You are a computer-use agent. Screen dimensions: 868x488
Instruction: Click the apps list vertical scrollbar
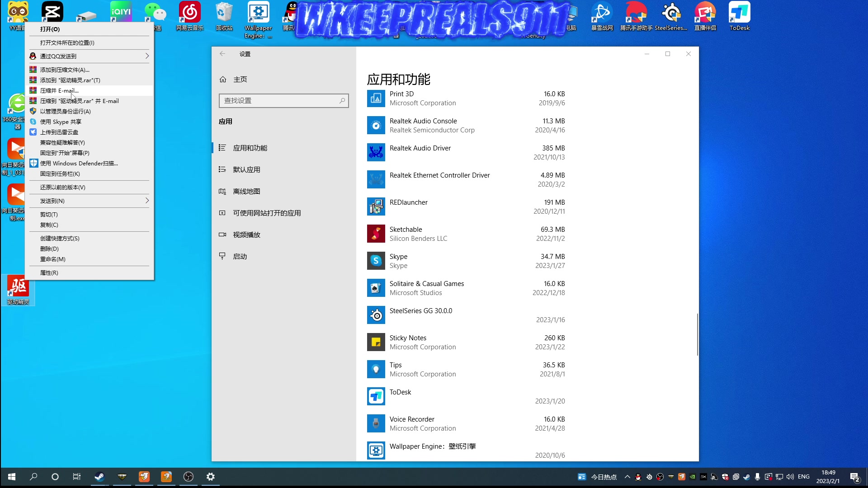coord(697,334)
